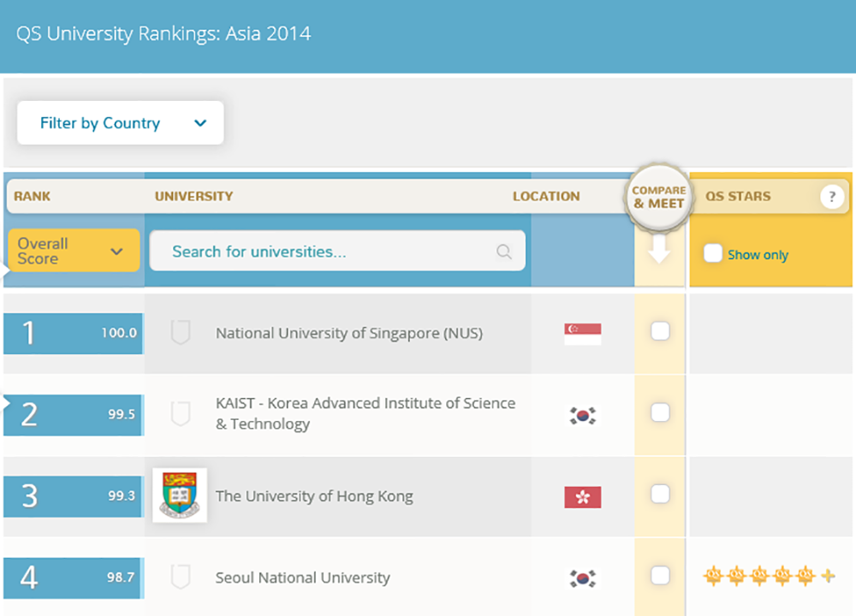
Task: Click rank 2 score 99.5 cell
Action: [73, 415]
